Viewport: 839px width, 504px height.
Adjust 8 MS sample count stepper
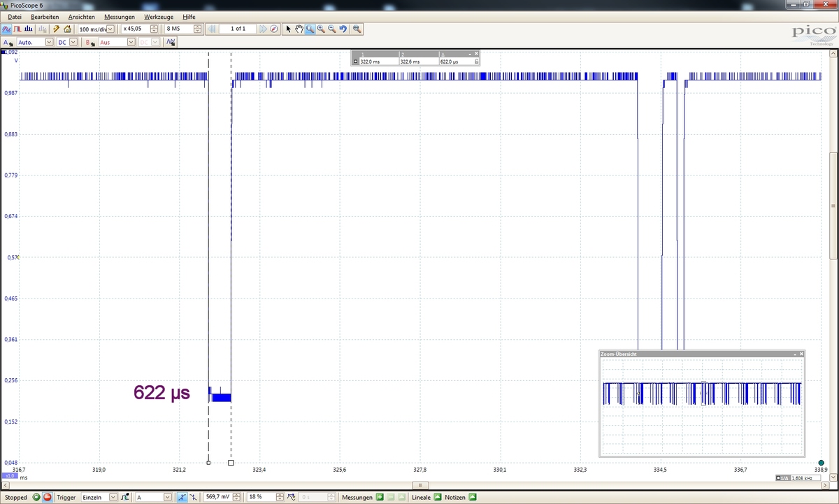point(198,29)
